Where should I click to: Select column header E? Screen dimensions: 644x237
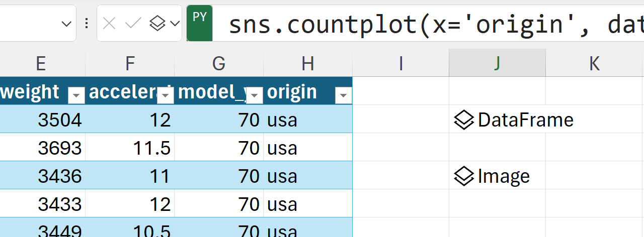(x=41, y=63)
